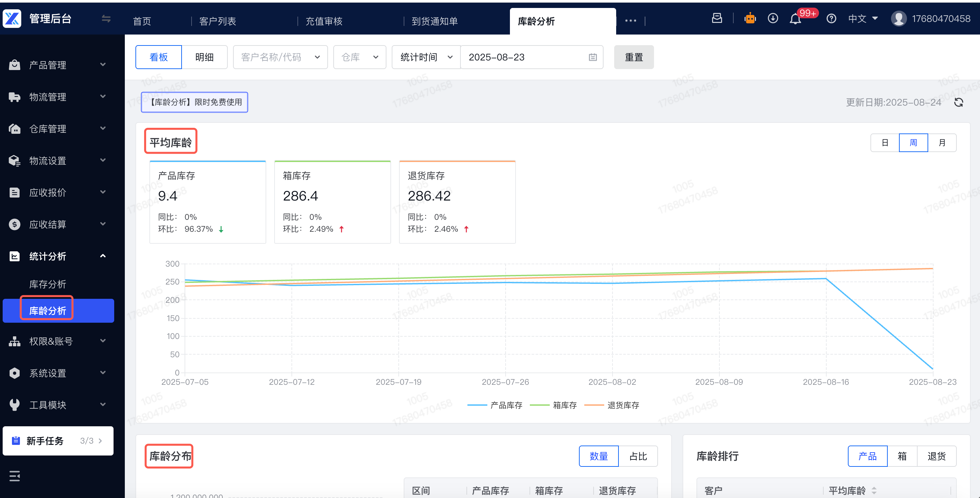Switch to the 到货通知单 tab
This screenshot has width=980, height=498.
(435, 21)
